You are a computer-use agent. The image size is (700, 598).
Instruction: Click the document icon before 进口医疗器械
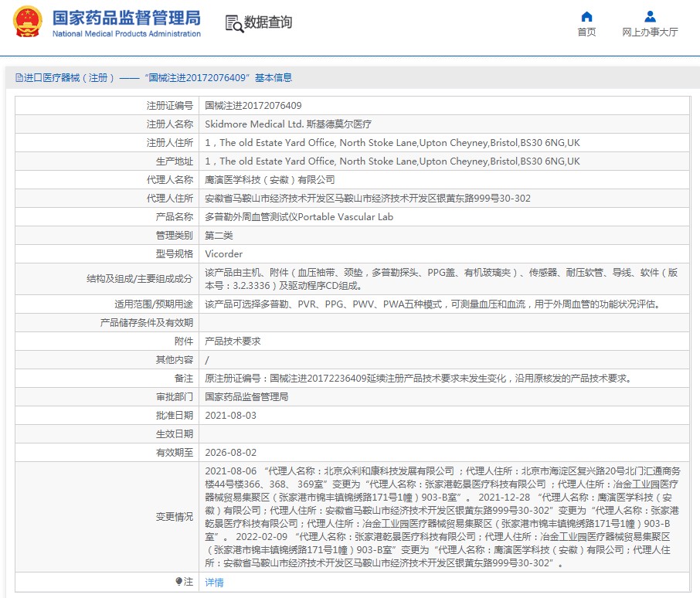tap(19, 78)
